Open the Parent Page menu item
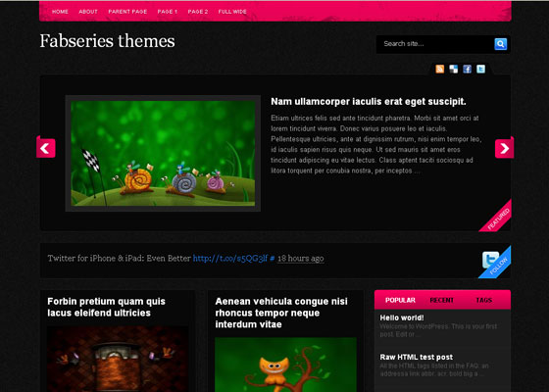549x392 pixels. tap(127, 12)
